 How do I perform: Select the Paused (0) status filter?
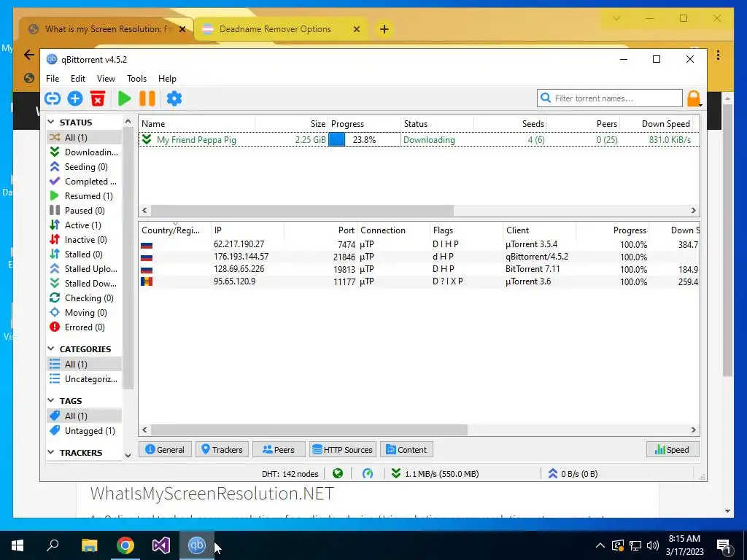[x=84, y=211]
